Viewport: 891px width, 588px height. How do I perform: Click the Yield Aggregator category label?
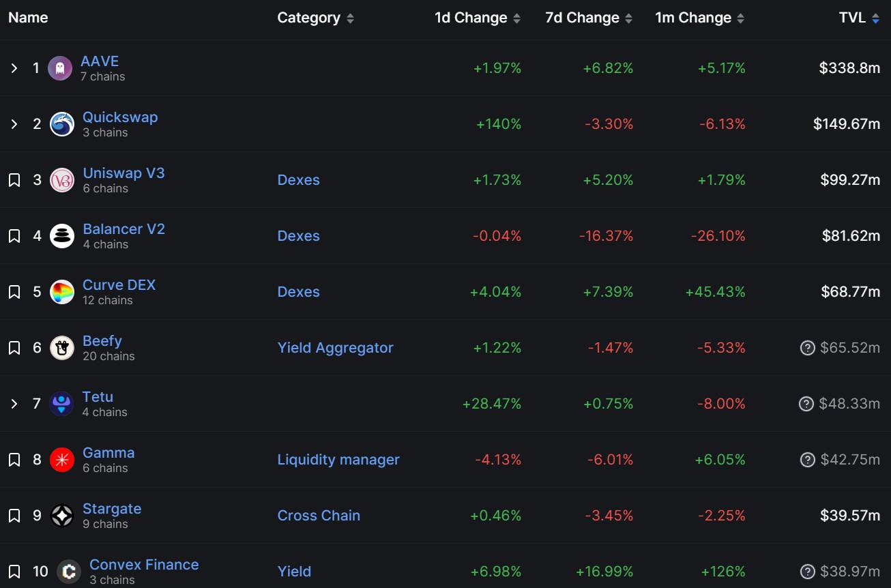pyautogui.click(x=336, y=347)
